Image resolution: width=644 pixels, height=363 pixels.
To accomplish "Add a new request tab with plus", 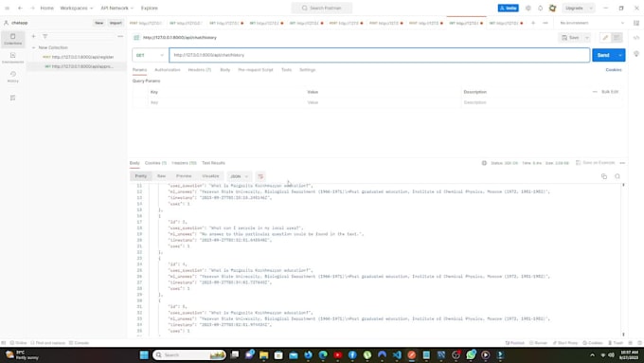I will coord(533,23).
